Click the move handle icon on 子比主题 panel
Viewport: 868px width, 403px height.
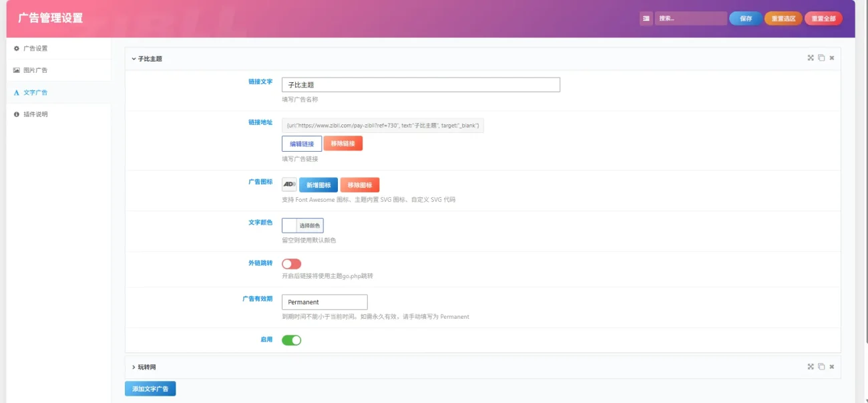[811, 58]
